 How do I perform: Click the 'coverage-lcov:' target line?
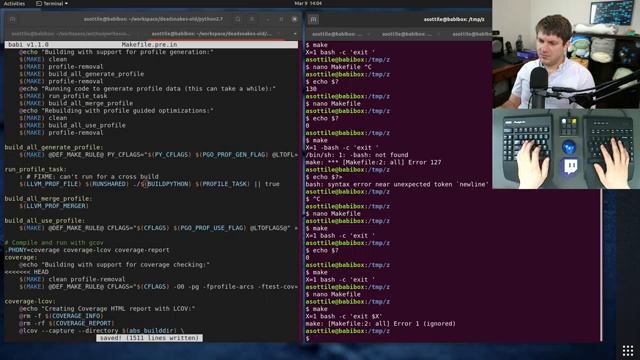pyautogui.click(x=30, y=302)
